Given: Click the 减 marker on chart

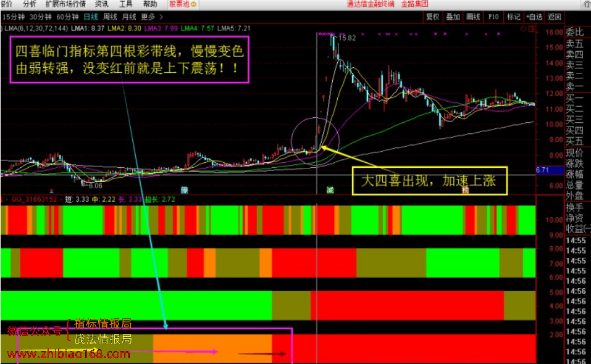Looking at the screenshot, I should (330, 190).
